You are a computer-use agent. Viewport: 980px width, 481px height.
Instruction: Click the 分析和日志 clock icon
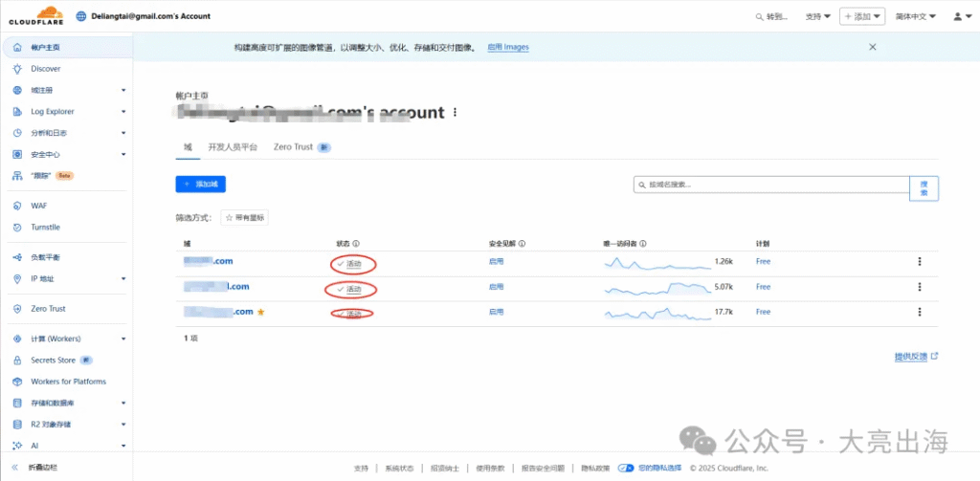(17, 133)
